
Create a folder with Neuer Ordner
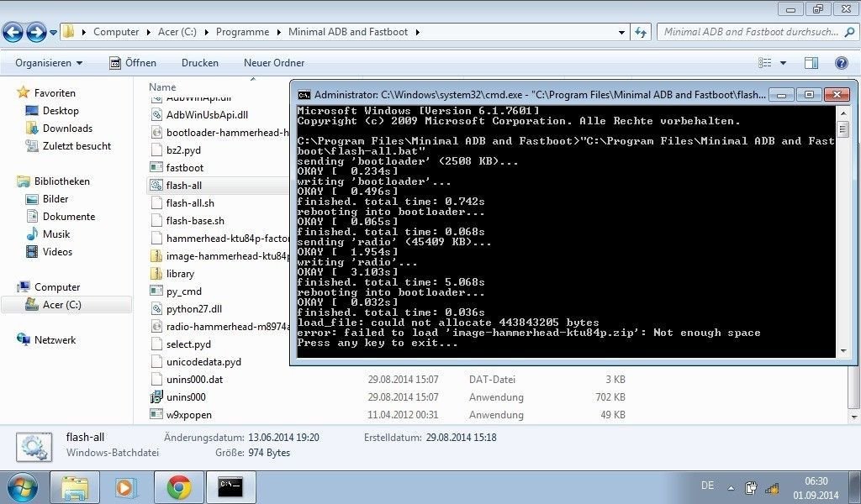pos(274,63)
